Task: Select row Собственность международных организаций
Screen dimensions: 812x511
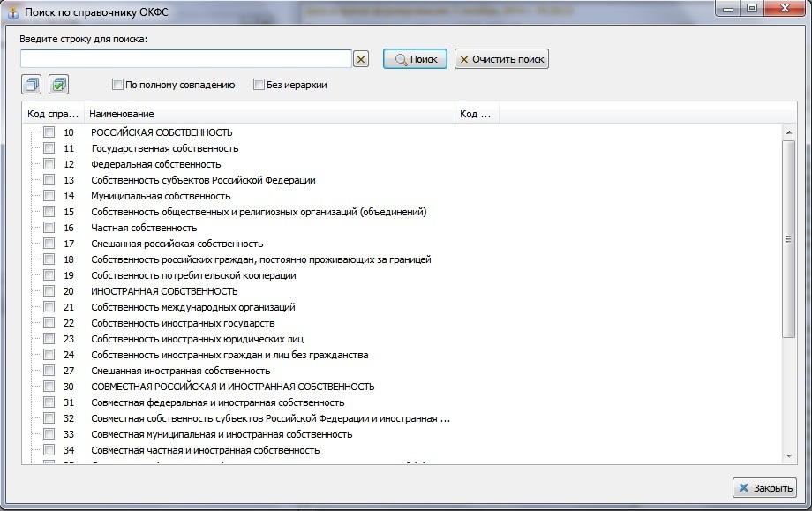Action: pos(192,307)
